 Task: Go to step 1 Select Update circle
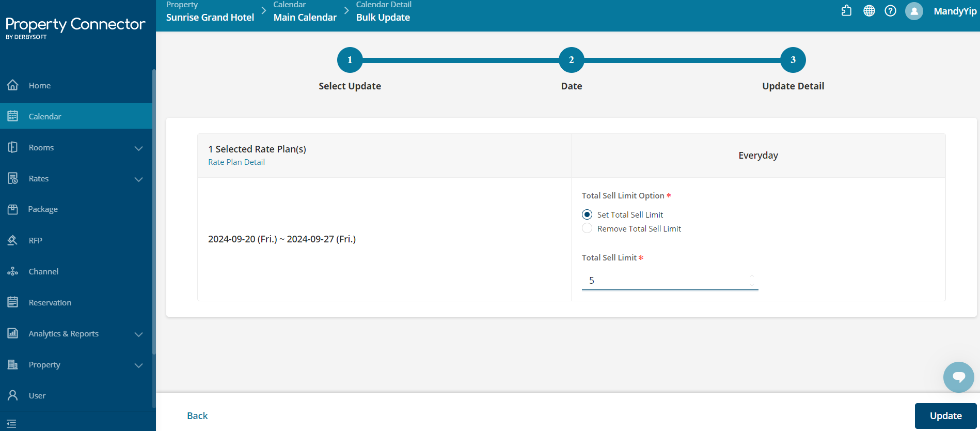click(350, 60)
